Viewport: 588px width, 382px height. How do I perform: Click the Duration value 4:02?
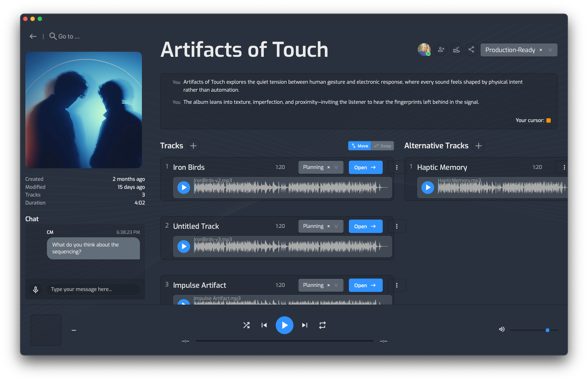coord(140,203)
